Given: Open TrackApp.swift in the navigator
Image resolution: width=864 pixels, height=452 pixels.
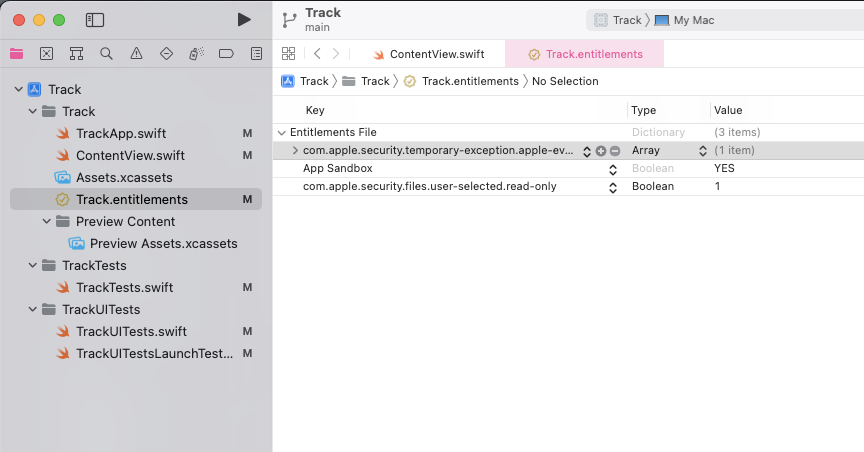Looking at the screenshot, I should (121, 134).
